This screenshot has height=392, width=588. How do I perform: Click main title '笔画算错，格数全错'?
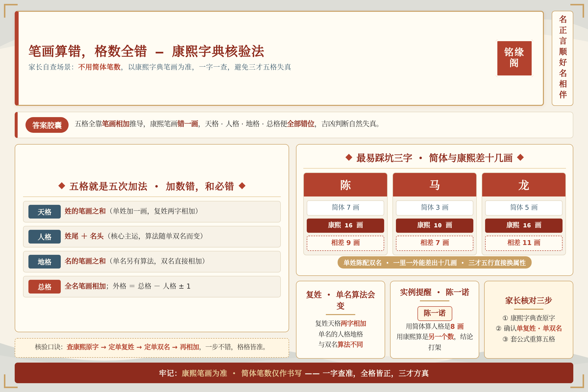click(x=88, y=51)
